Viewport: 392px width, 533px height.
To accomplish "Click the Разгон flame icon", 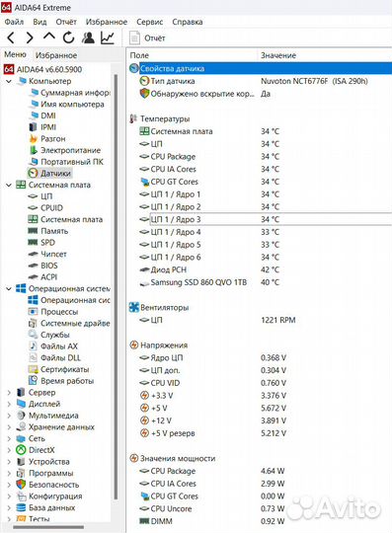I will click(x=33, y=139).
